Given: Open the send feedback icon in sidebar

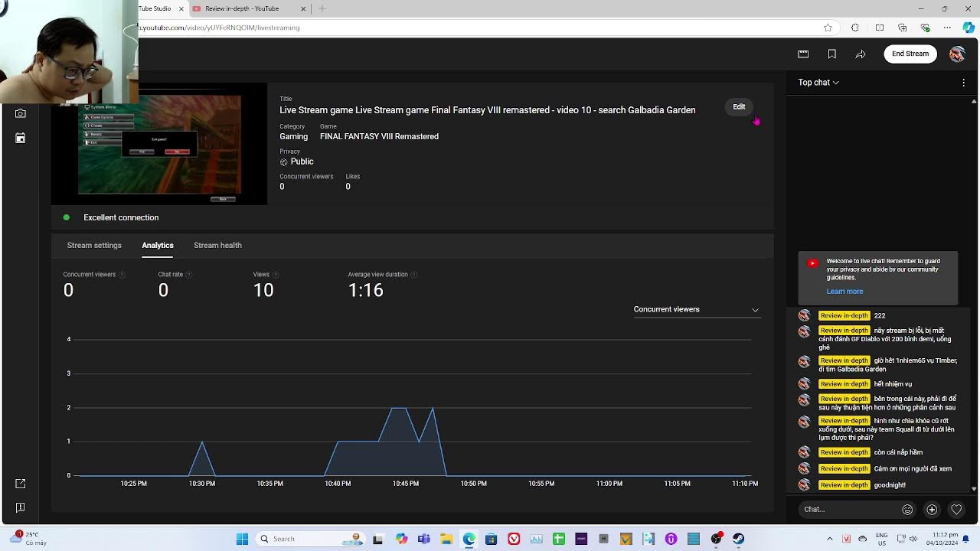Looking at the screenshot, I should pyautogui.click(x=21, y=507).
